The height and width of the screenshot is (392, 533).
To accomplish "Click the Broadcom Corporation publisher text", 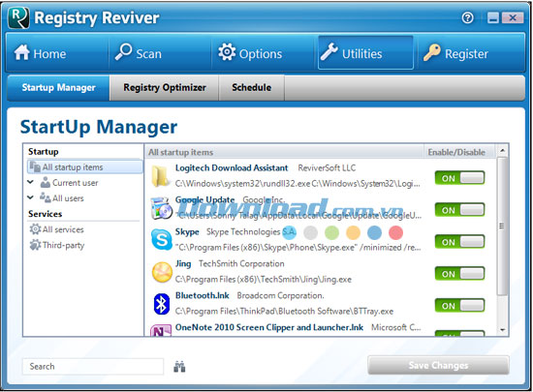I will click(x=280, y=295).
